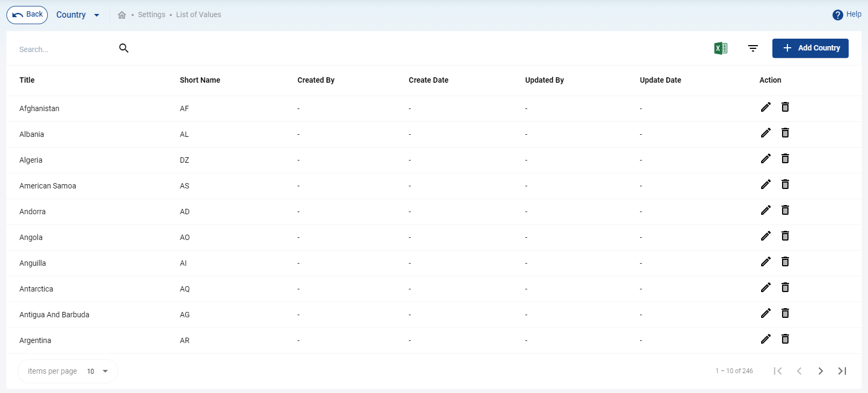The image size is (868, 393).
Task: Click the AR short name cell
Action: click(x=185, y=340)
